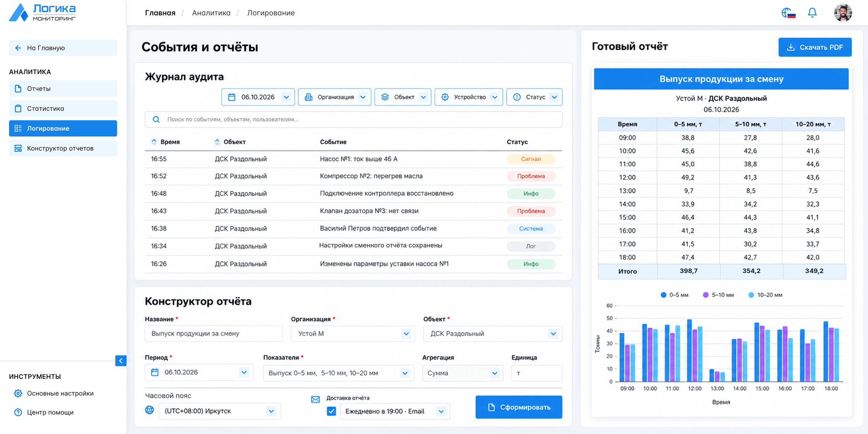Viewport: 868px width, 434px height.
Task: Open the language globe with Russian flag
Action: coord(788,13)
